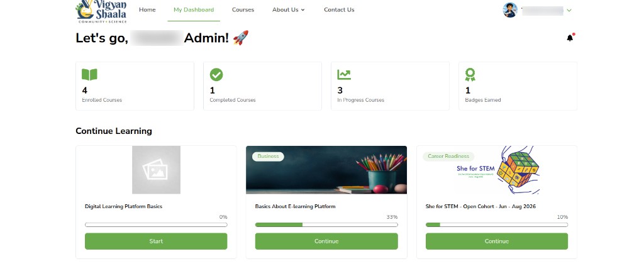
Task: Open the notifications bell
Action: [x=570, y=38]
